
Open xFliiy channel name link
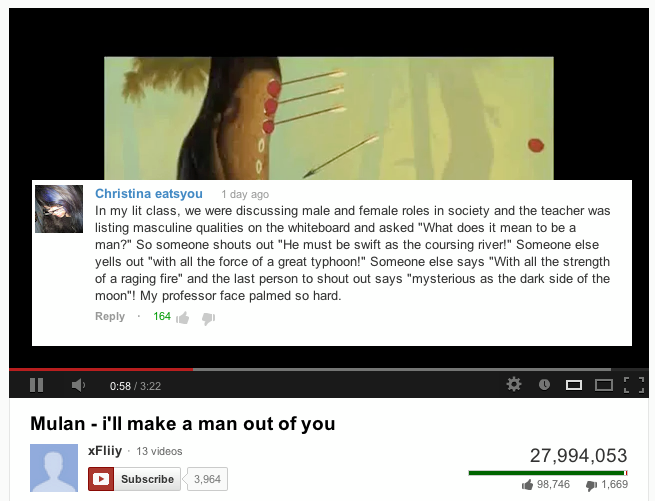(105, 451)
